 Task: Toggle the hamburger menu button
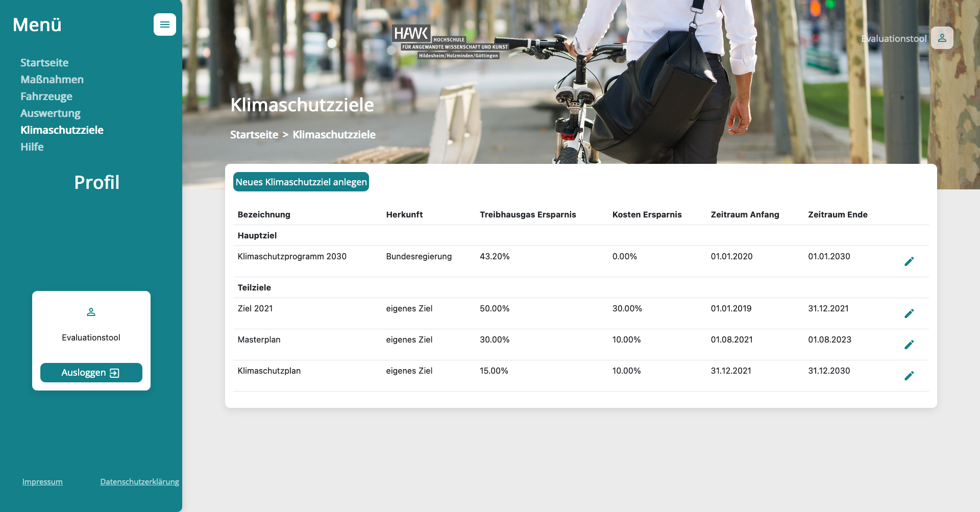164,25
